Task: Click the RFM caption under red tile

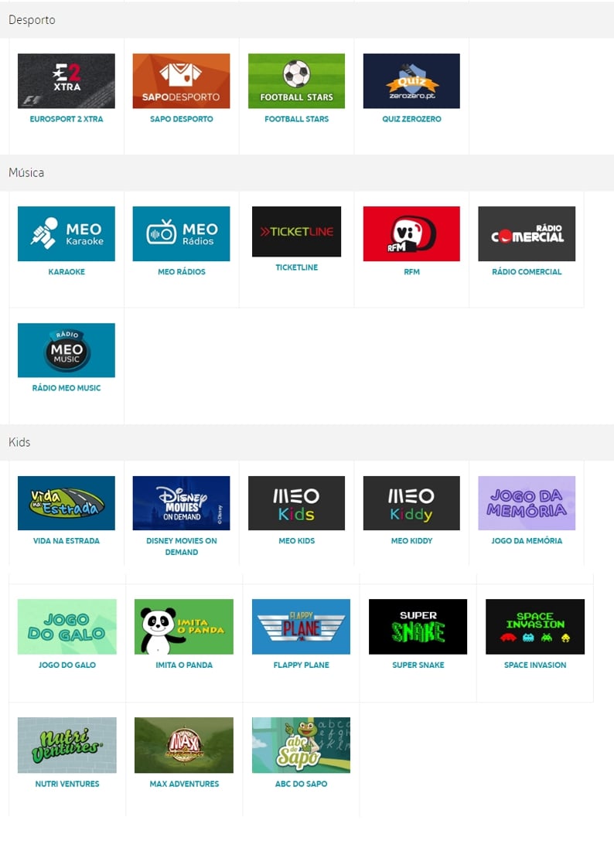Action: coord(411,272)
